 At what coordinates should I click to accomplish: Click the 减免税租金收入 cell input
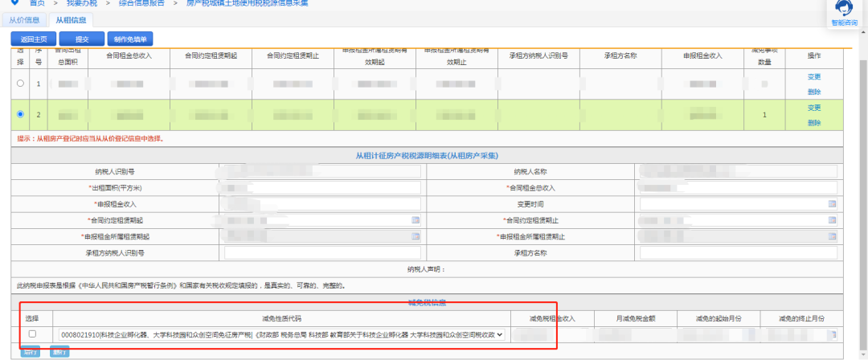pos(552,334)
